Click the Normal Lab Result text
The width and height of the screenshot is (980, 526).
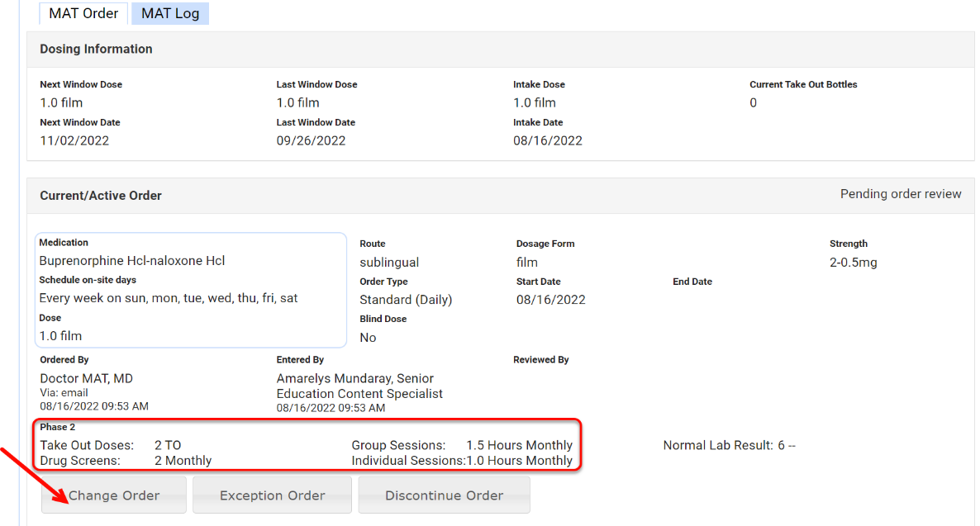(728, 446)
